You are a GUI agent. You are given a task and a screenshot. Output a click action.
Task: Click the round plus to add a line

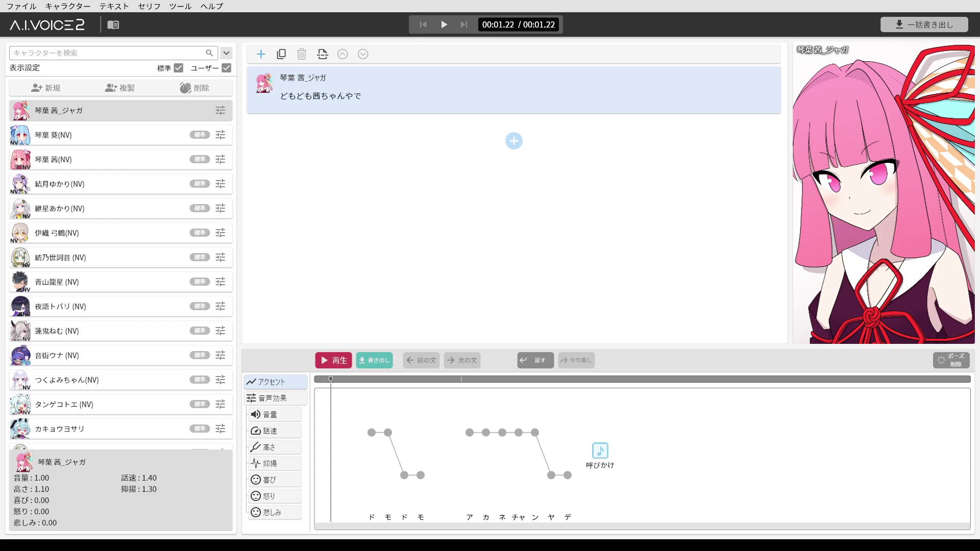pos(514,141)
